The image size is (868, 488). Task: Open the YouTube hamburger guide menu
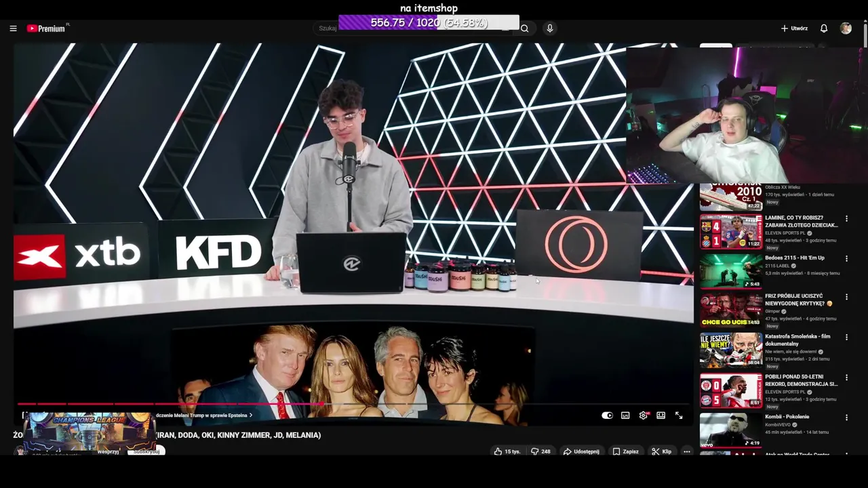[x=13, y=28]
